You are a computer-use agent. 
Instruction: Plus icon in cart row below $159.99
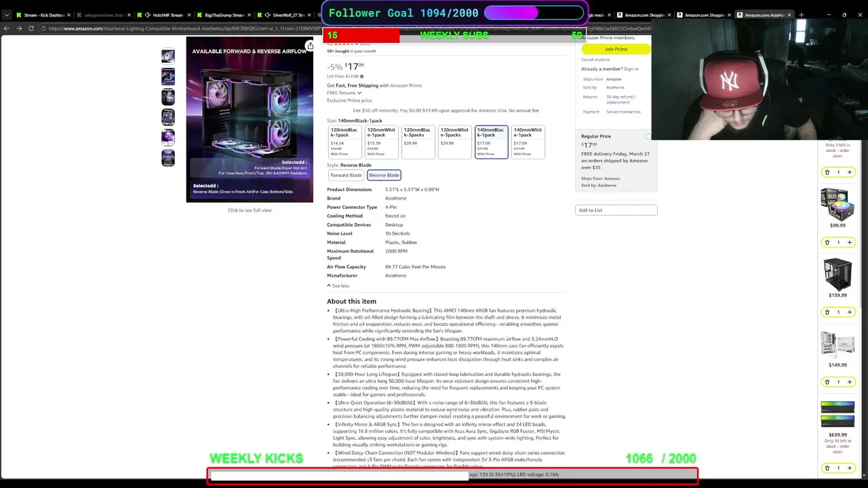849,312
